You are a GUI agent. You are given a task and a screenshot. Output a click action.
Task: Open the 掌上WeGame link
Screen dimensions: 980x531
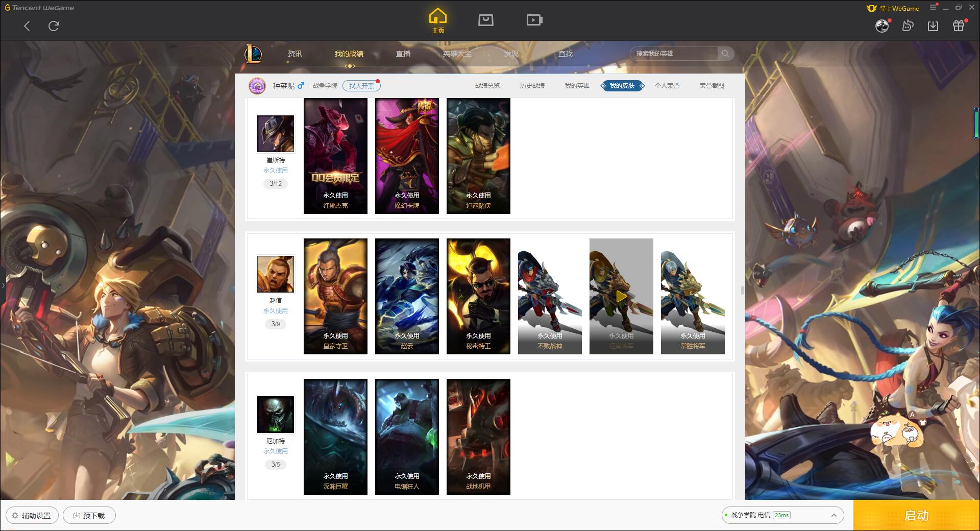[893, 8]
